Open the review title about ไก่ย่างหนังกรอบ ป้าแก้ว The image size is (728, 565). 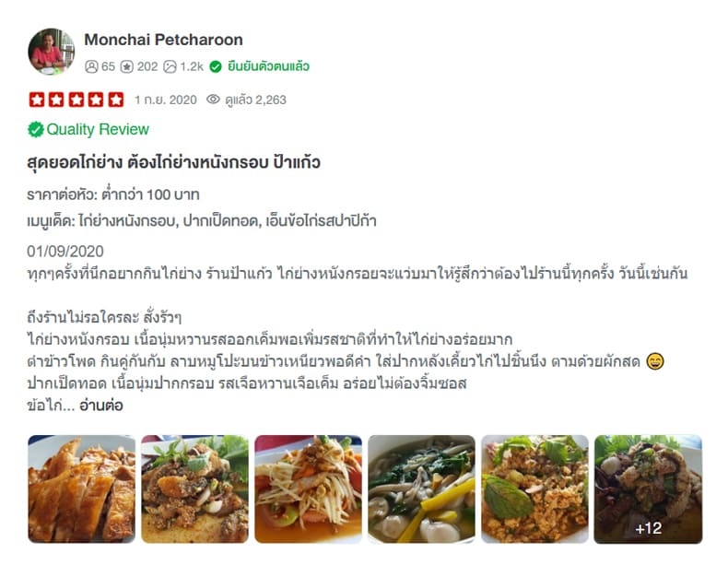(x=173, y=162)
